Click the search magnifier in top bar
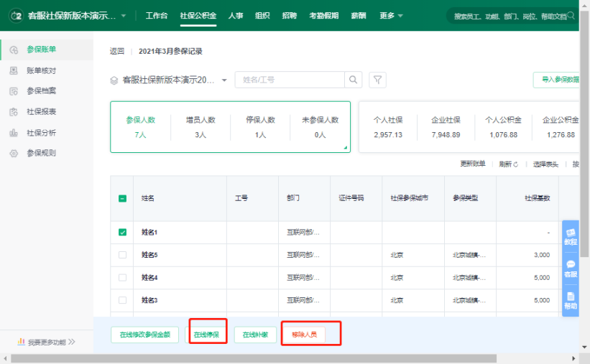590x364 pixels. tap(571, 16)
